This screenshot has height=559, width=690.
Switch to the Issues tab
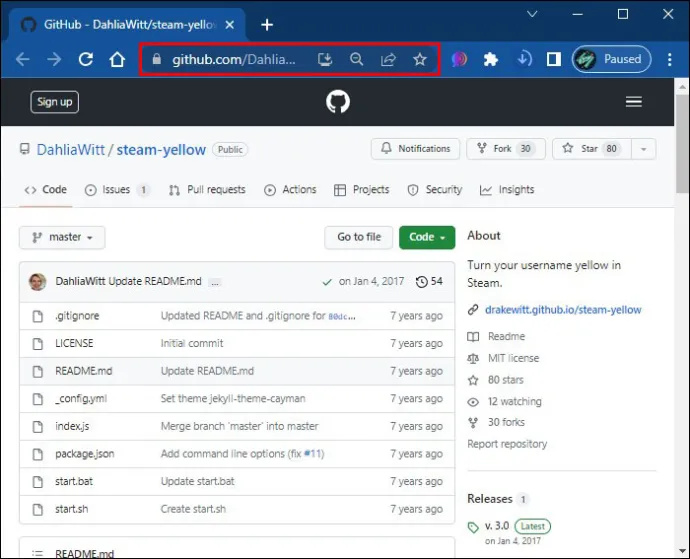pyautogui.click(x=117, y=190)
